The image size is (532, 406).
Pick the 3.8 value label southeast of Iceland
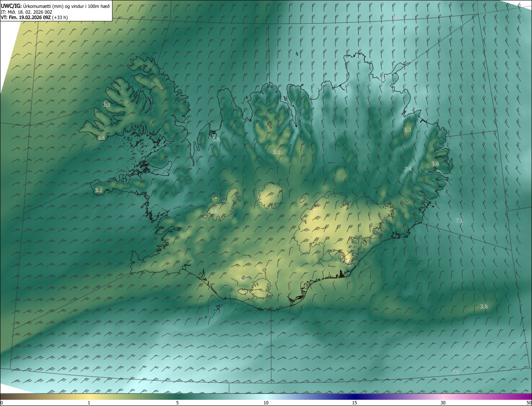tap(484, 307)
